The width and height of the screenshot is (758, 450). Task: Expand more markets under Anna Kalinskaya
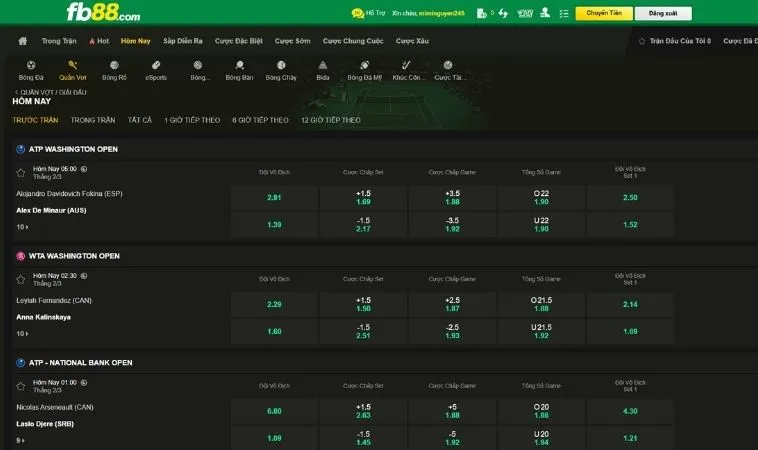coord(21,333)
